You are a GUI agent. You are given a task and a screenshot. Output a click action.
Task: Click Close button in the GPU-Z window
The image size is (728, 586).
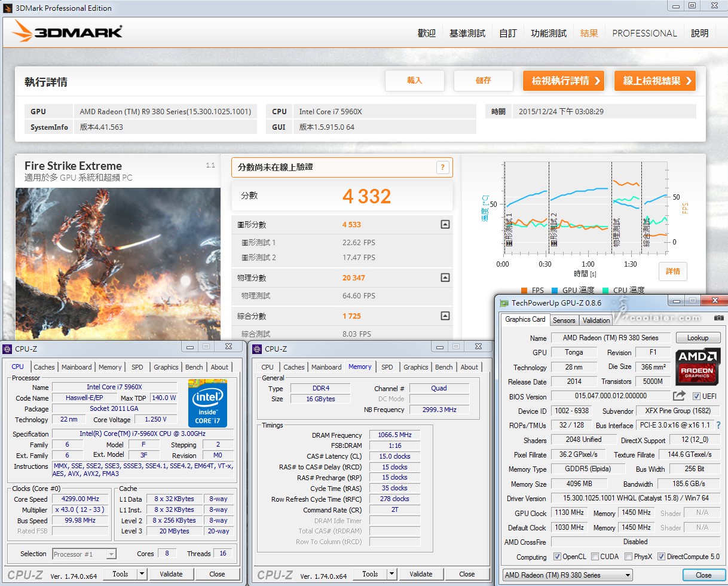(703, 575)
